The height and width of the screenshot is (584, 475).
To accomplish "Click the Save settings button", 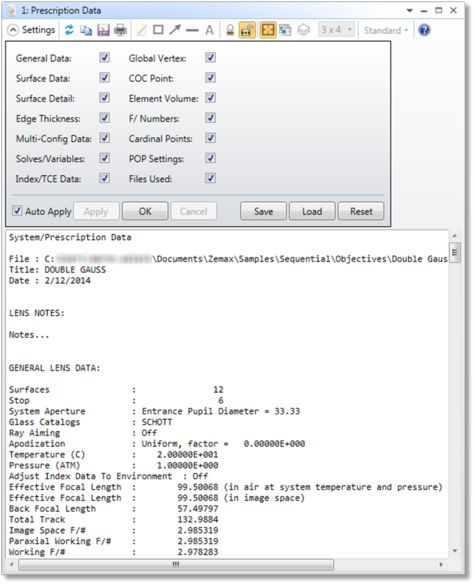I will coord(263,211).
